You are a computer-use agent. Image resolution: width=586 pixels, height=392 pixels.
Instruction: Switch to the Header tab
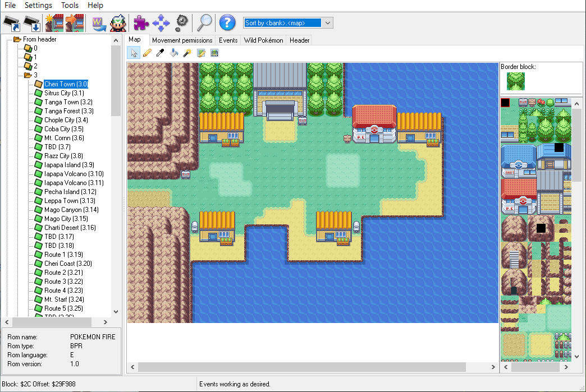[x=299, y=40]
